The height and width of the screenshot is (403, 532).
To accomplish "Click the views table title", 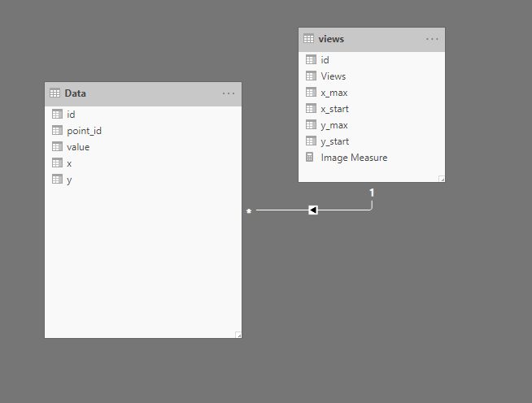I will click(x=331, y=39).
